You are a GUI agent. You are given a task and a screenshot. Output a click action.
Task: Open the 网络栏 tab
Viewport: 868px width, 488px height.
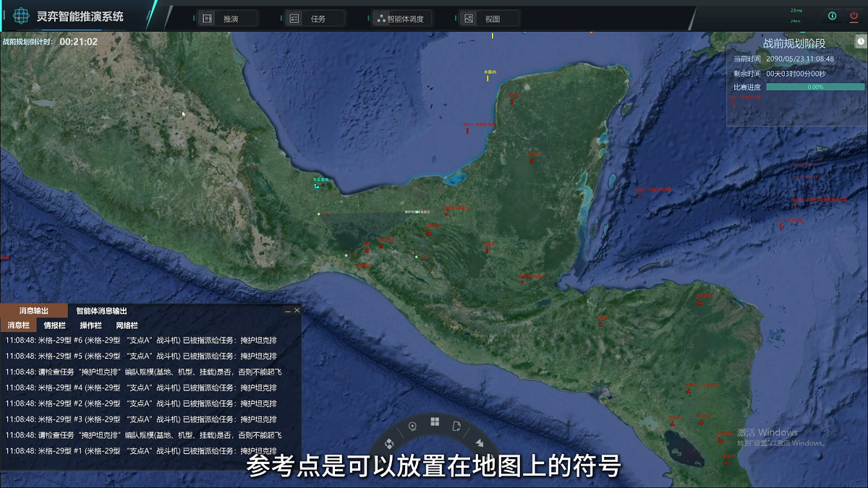pyautogui.click(x=127, y=325)
